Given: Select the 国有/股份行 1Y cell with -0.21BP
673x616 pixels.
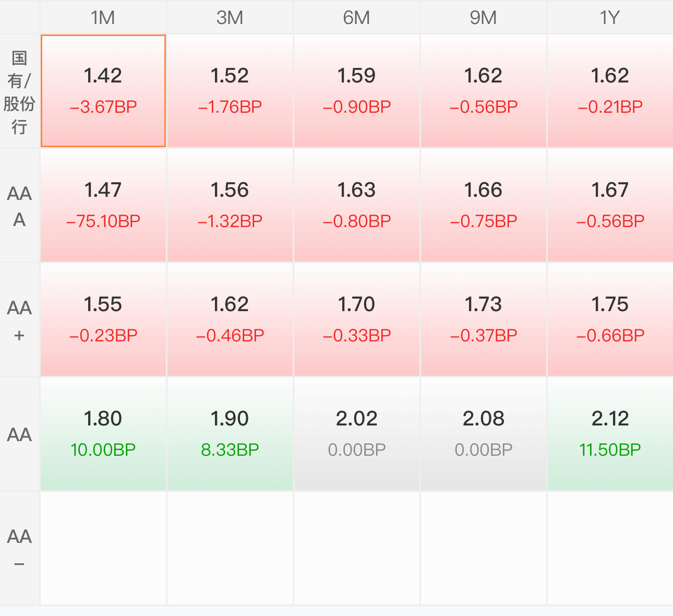Looking at the screenshot, I should pos(610,91).
